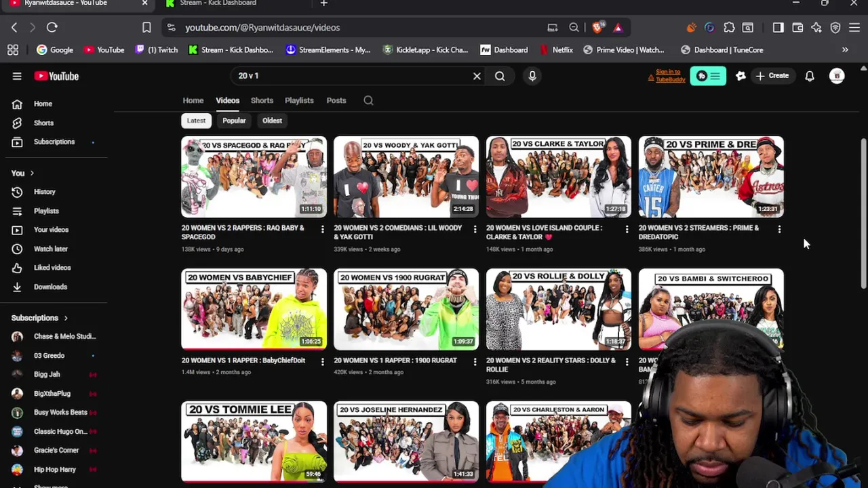868x488 pixels.
Task: Go back in the browser
Action: pyautogui.click(x=14, y=27)
